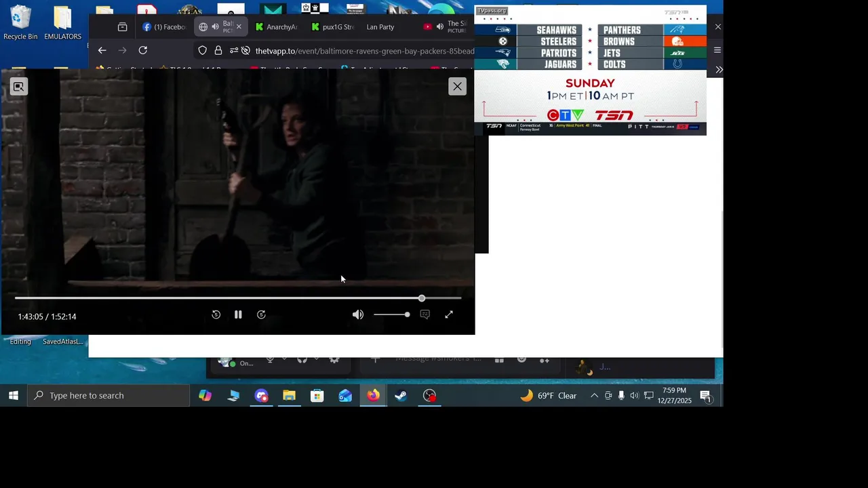Switch to the Facebook tab

(163, 27)
